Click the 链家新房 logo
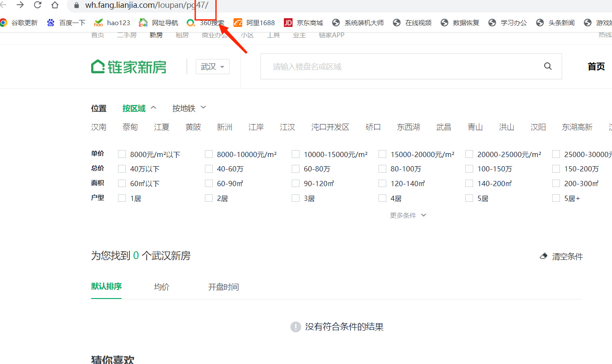This screenshot has width=612, height=364. (x=128, y=67)
